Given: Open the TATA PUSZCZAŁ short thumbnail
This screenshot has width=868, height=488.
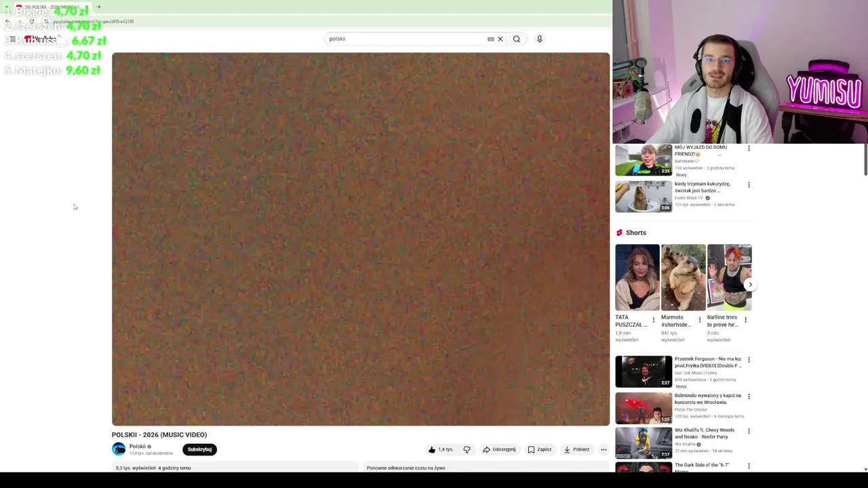Looking at the screenshot, I should click(637, 277).
